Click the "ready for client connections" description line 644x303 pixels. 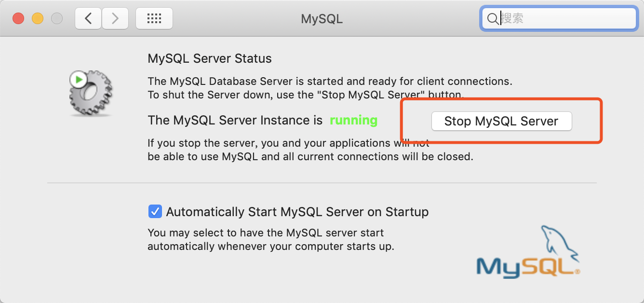coord(330,81)
